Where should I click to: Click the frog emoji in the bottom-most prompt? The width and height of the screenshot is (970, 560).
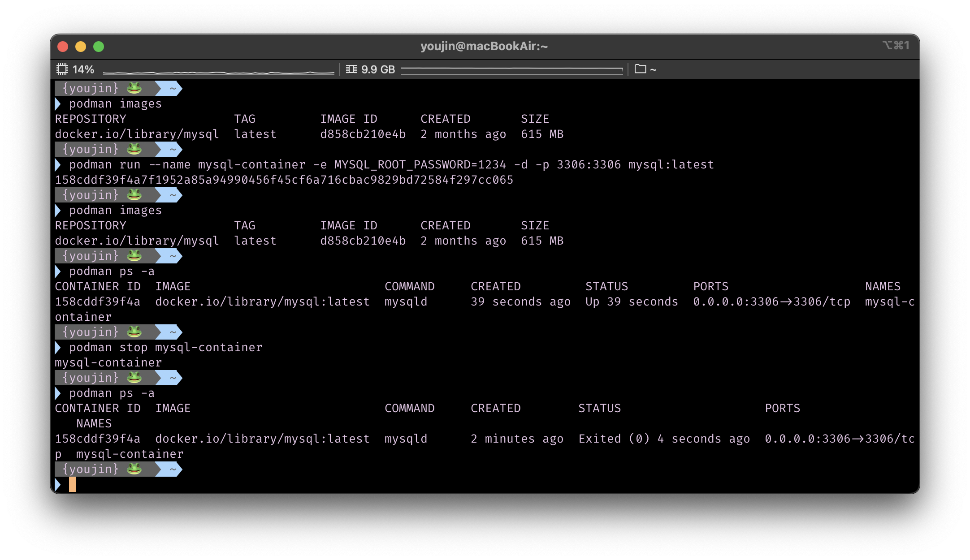pos(134,469)
